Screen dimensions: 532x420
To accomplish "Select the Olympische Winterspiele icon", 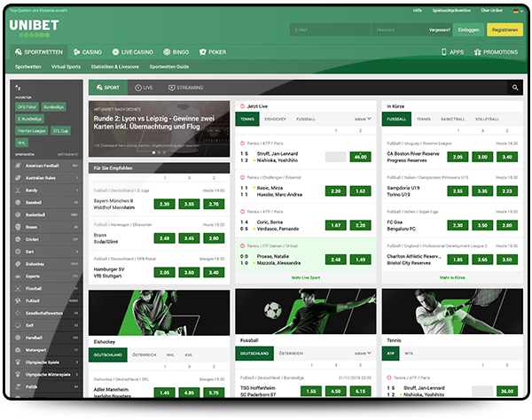I will [x=18, y=375].
